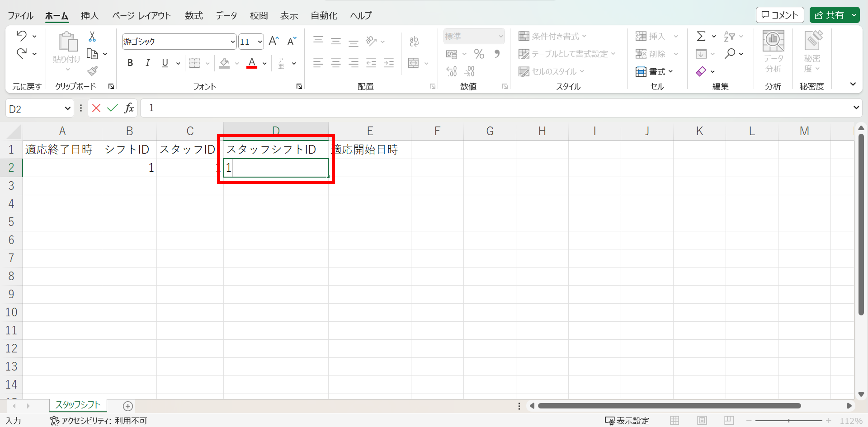The image size is (868, 427).
Task: Collapse the ribbon with chevron
Action: (853, 84)
